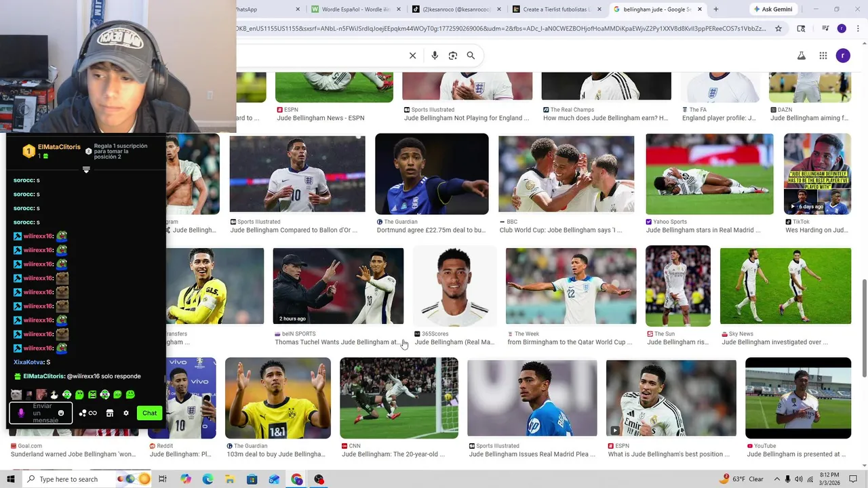The height and width of the screenshot is (488, 868).
Task: Click The Sun Jude Bellingham result title
Action: coord(677,342)
